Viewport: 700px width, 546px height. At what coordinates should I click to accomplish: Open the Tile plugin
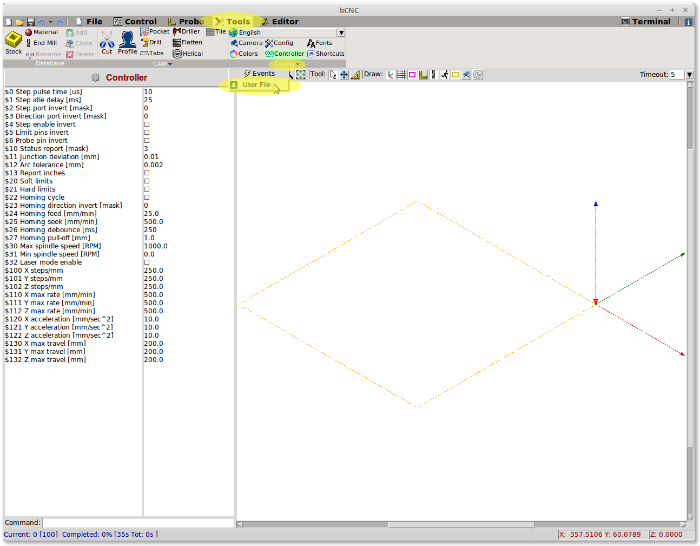(216, 32)
